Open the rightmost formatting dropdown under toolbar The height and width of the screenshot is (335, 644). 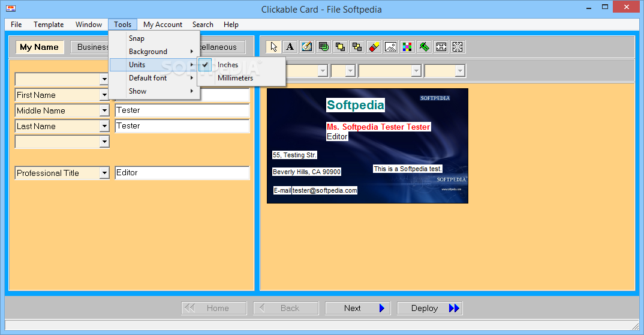[460, 71]
